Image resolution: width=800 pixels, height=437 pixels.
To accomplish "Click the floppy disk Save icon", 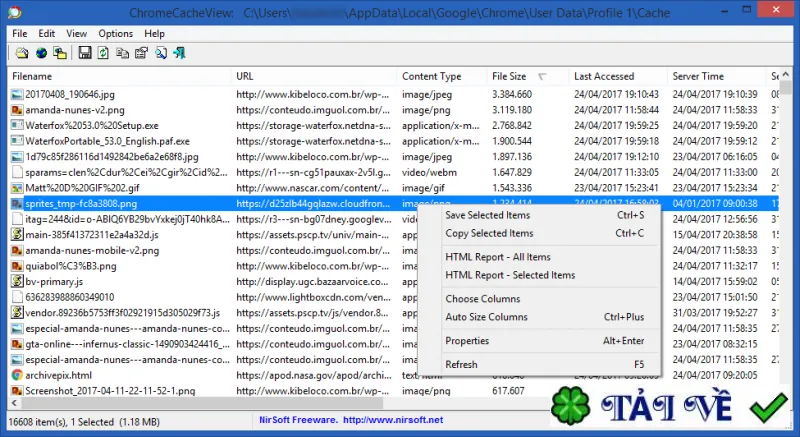I will coord(85,53).
